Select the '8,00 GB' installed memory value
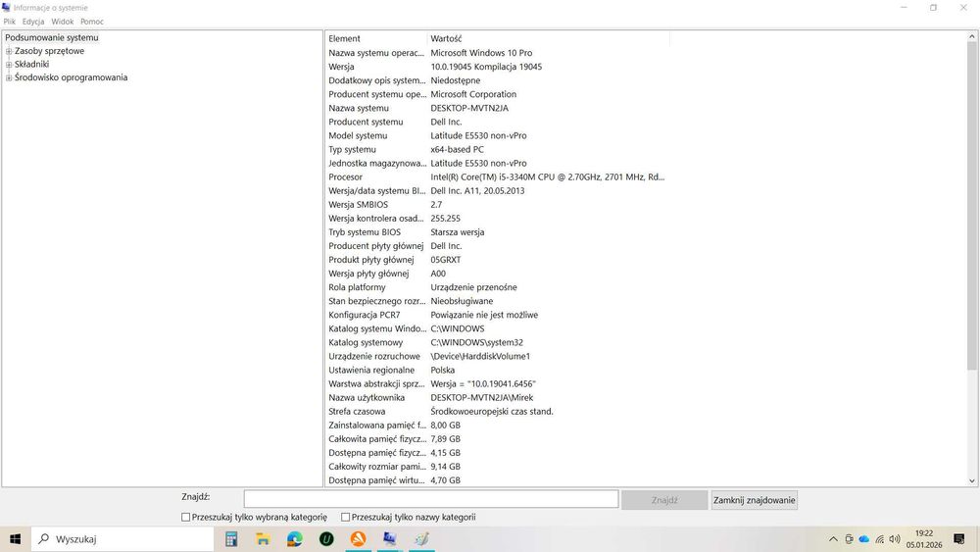 [x=445, y=426]
